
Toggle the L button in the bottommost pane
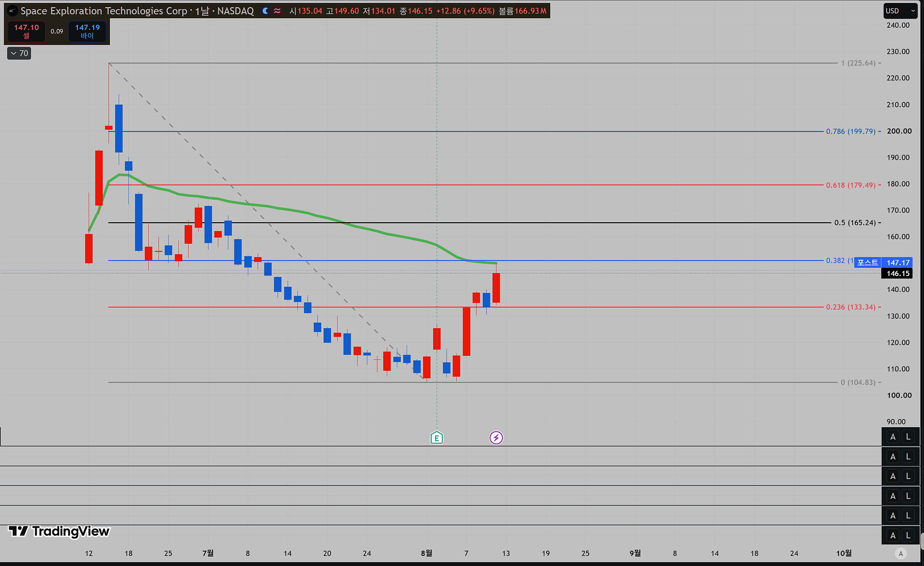(908, 535)
